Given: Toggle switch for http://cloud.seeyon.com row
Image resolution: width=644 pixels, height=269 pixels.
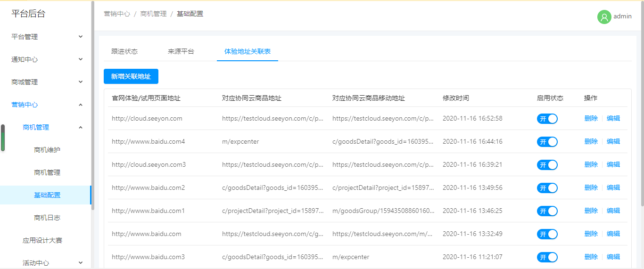Looking at the screenshot, I should [x=547, y=119].
